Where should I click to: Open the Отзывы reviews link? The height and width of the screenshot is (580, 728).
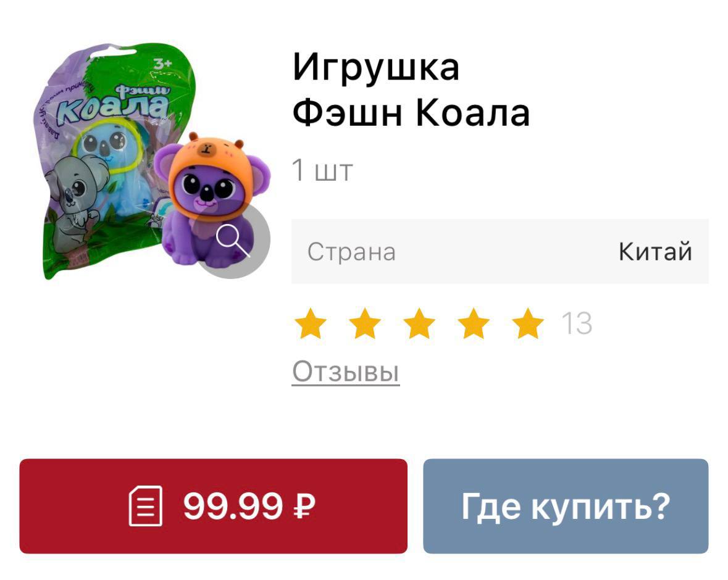(346, 372)
